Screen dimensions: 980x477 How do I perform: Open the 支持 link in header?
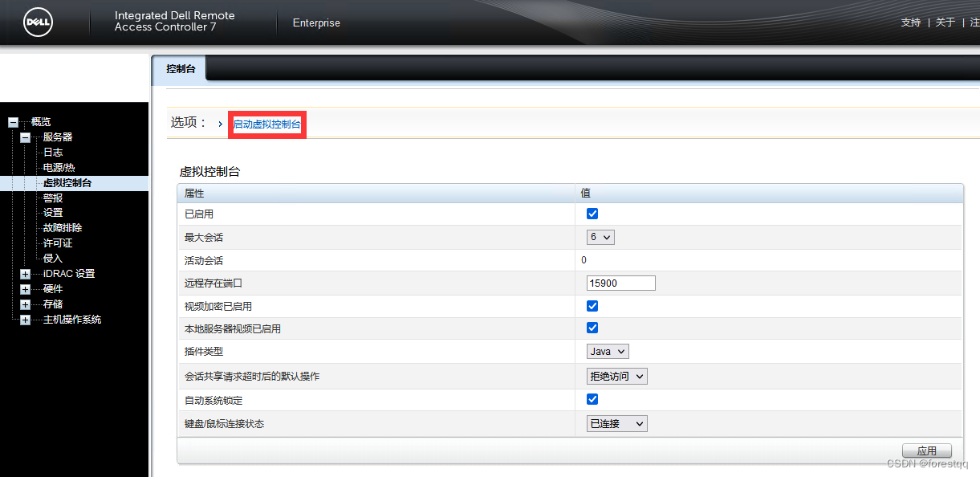click(911, 22)
